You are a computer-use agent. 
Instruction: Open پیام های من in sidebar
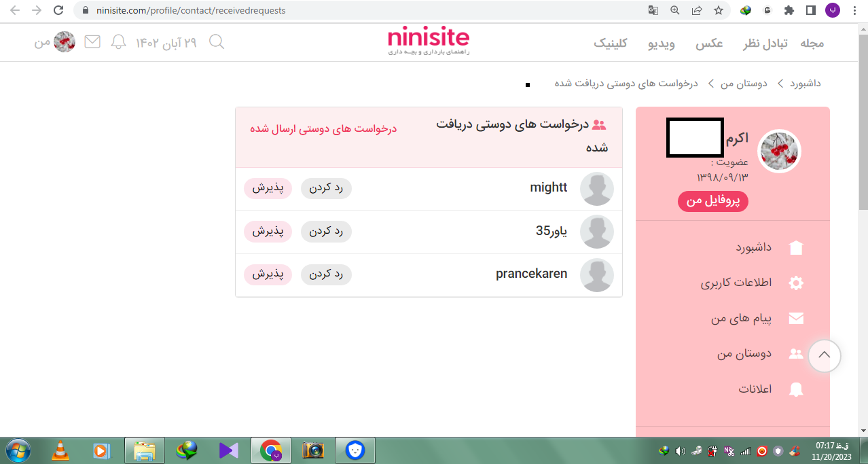coord(741,319)
